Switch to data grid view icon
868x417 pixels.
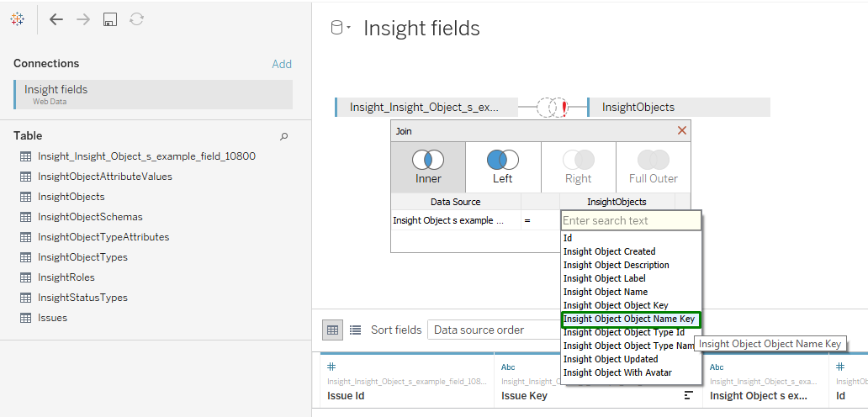pyautogui.click(x=333, y=330)
